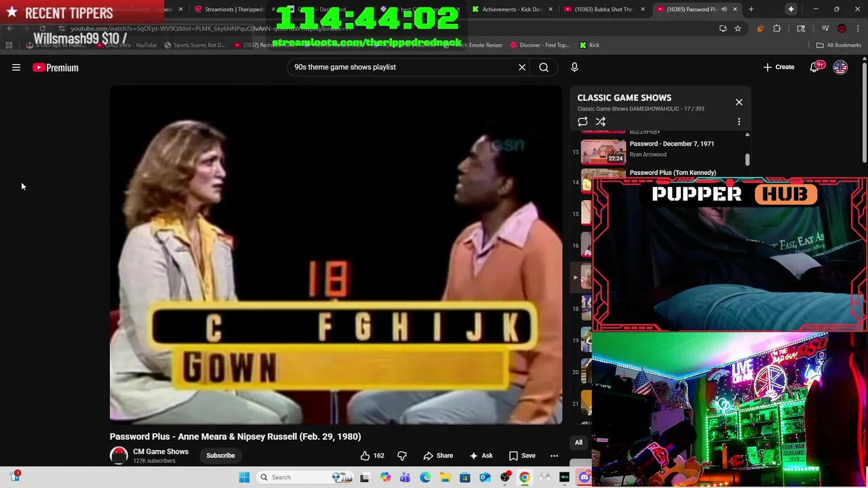
Task: Switch to Achievements - Kick Dashboard tab
Action: pos(512,9)
